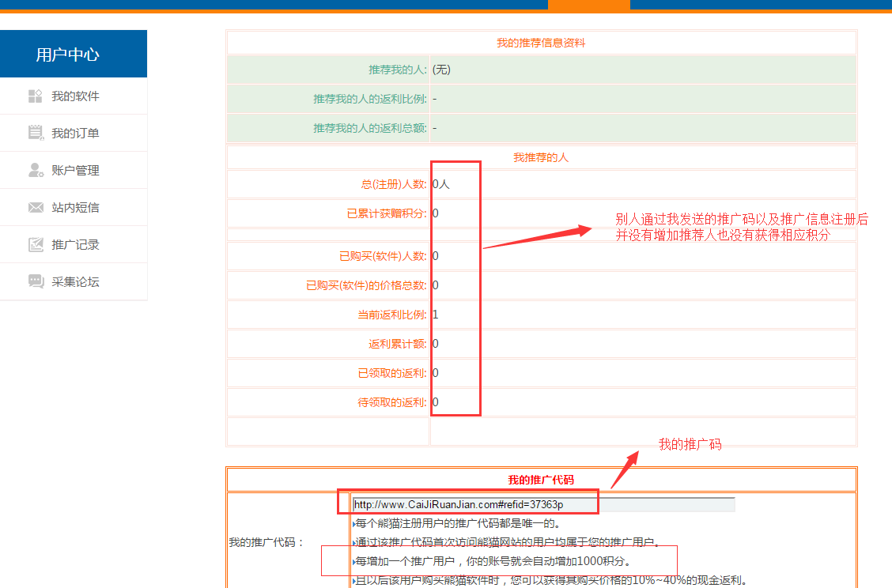The width and height of the screenshot is (892, 588).
Task: Click the orange highlighted top navigation tab
Action: pos(589,5)
